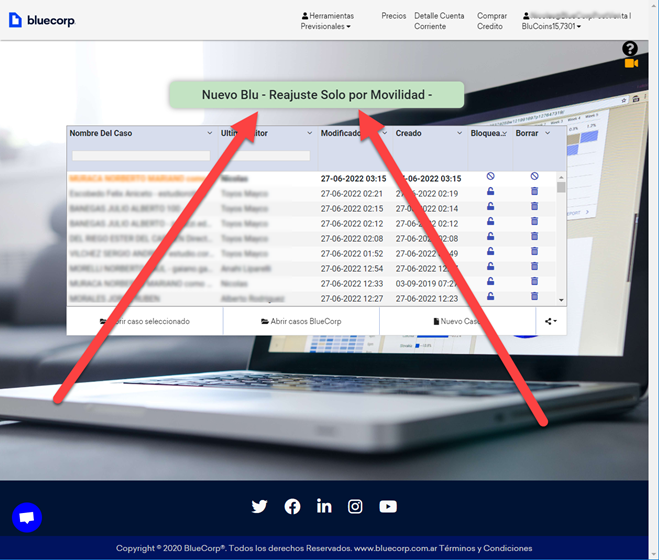Sort by Borrar column header
659x560 pixels.
(x=527, y=133)
